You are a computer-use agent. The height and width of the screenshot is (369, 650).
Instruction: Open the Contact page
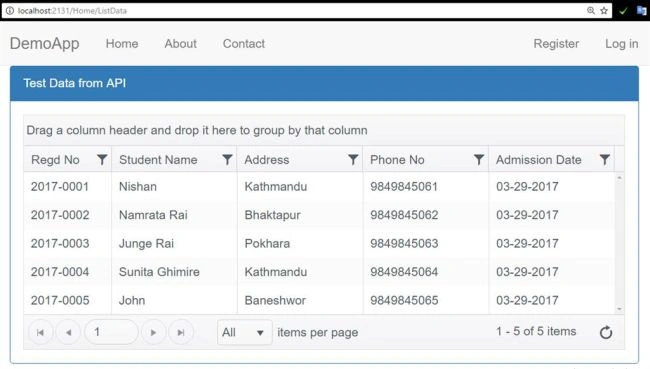pos(244,44)
